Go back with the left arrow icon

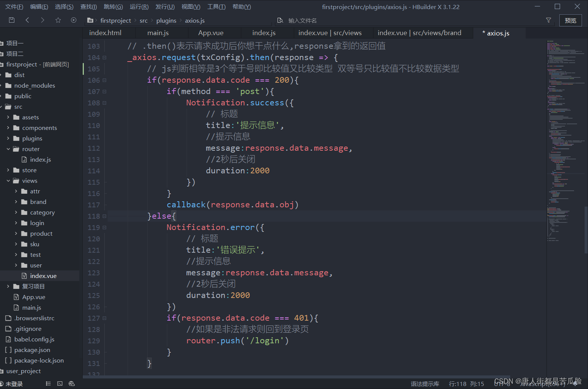pos(27,20)
